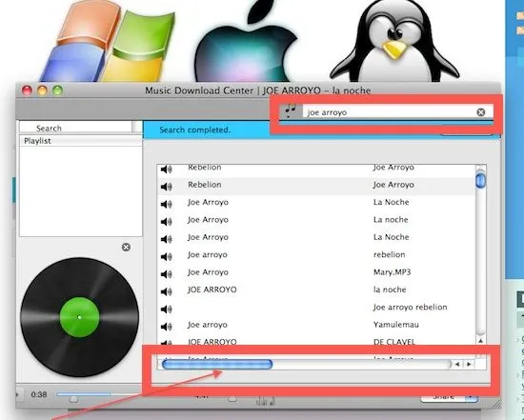Open music note search type menu

[x=291, y=110]
